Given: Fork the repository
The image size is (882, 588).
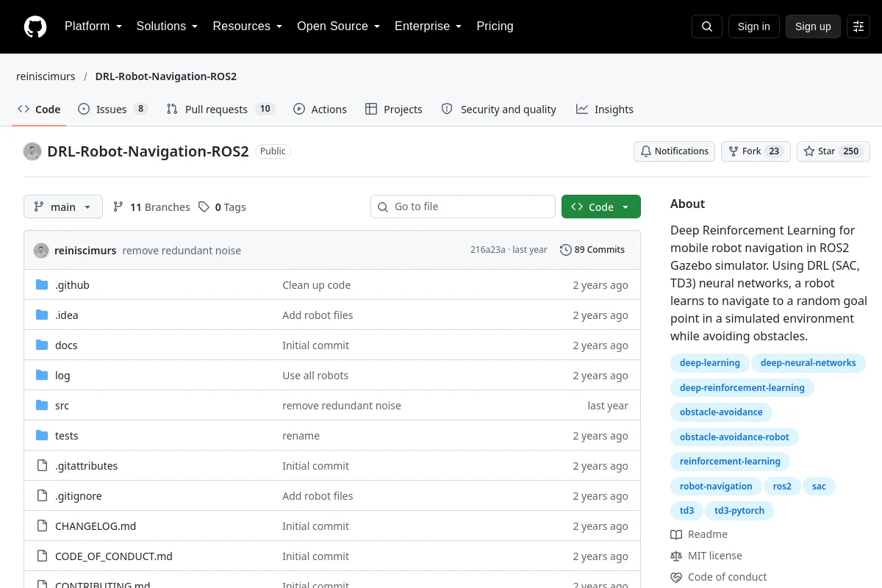Looking at the screenshot, I should point(756,151).
